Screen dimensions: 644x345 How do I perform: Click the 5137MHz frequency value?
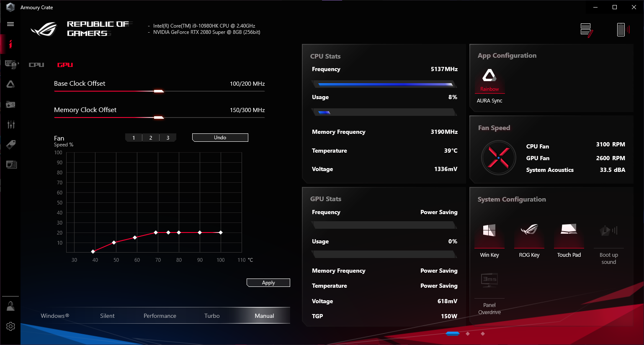point(444,69)
